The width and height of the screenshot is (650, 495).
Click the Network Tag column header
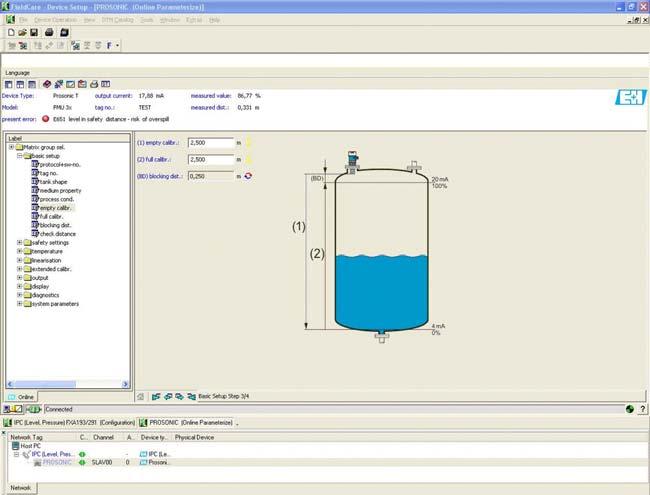(x=26, y=437)
